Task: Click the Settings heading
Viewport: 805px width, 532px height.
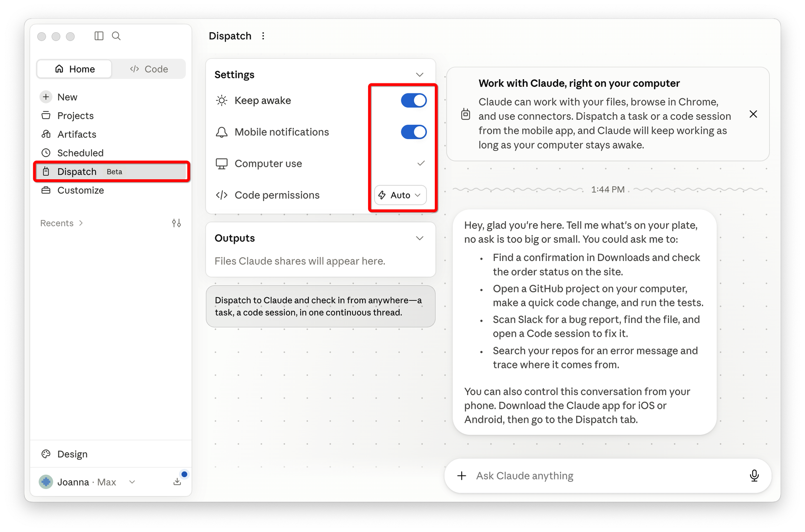Action: click(234, 75)
